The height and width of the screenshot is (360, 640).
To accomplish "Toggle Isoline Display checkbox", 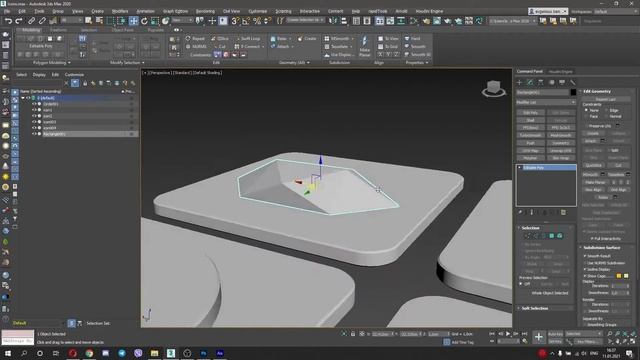I will [585, 269].
